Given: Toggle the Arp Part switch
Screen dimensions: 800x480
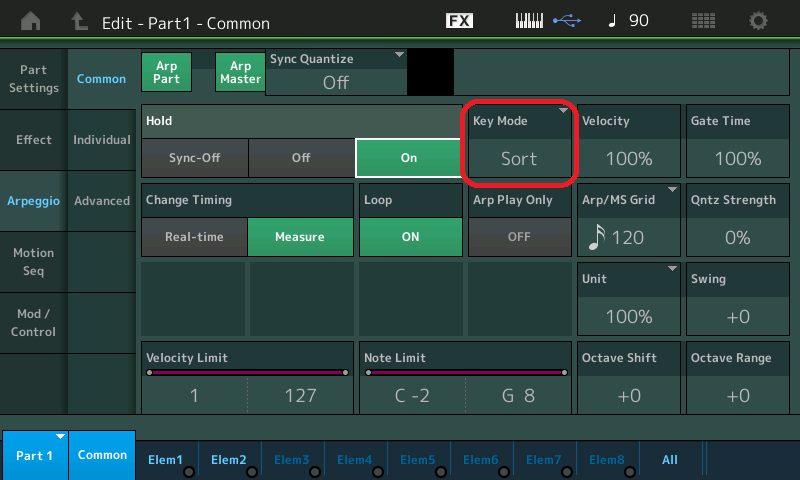Looking at the screenshot, I should click(166, 73).
